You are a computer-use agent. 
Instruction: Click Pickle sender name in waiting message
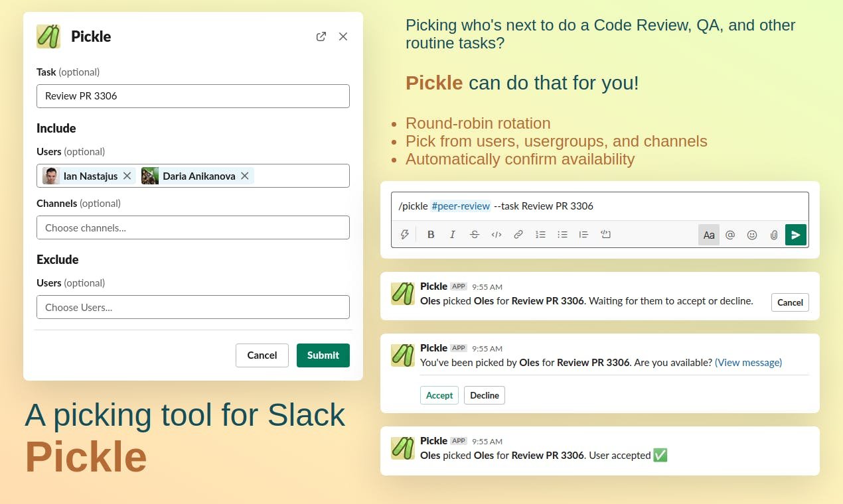click(x=434, y=286)
